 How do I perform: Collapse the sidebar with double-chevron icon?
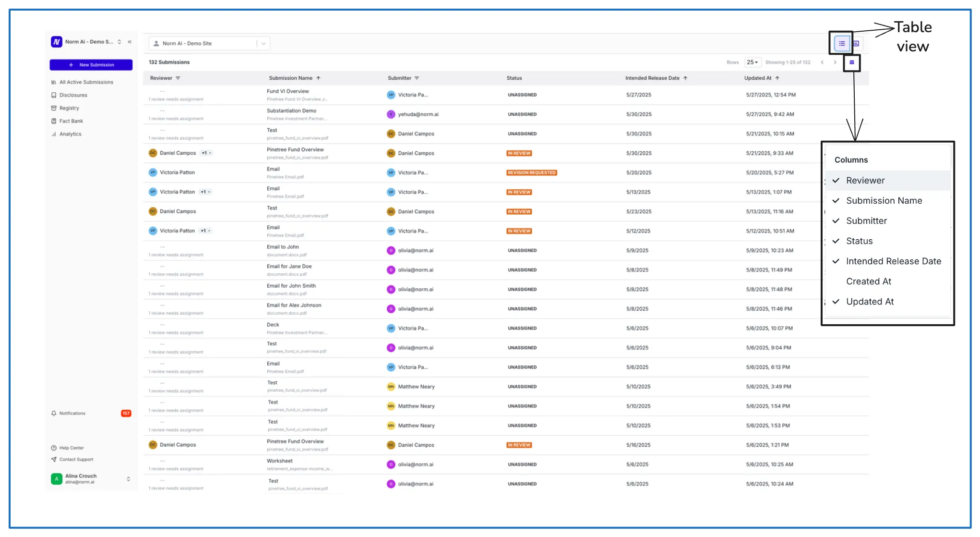(x=130, y=42)
